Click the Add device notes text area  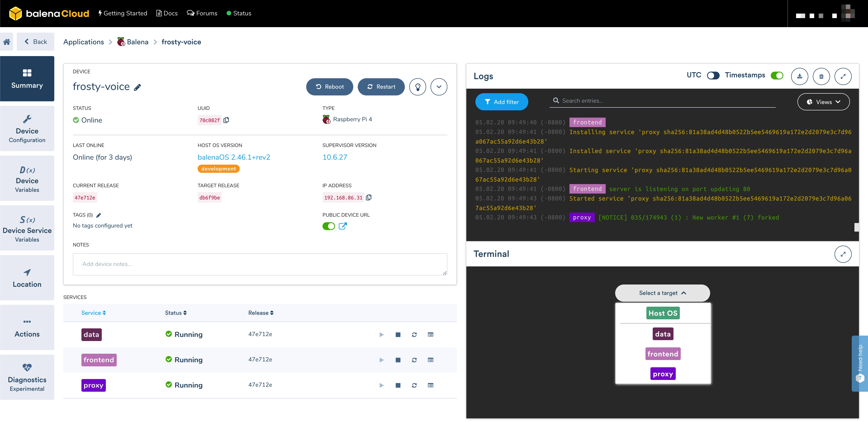click(x=260, y=264)
